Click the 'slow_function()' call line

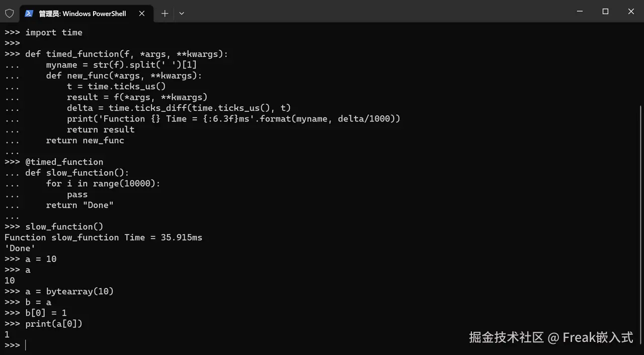(x=64, y=227)
